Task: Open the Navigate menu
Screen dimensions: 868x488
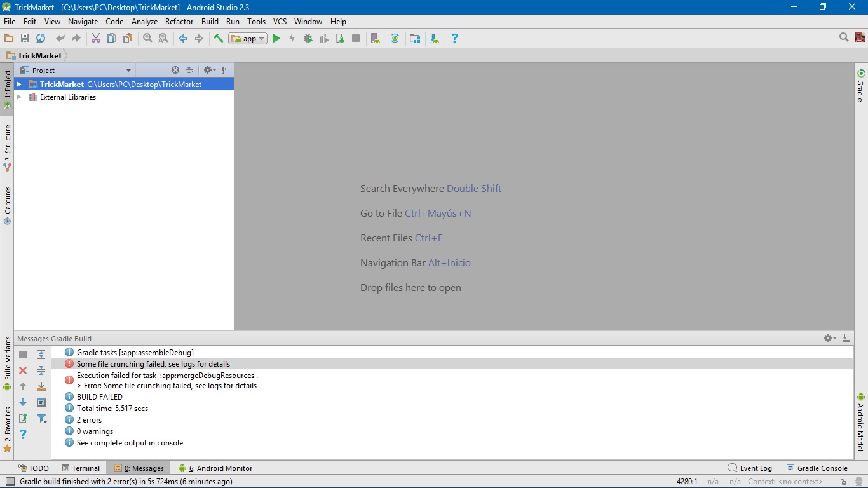Action: coord(83,22)
